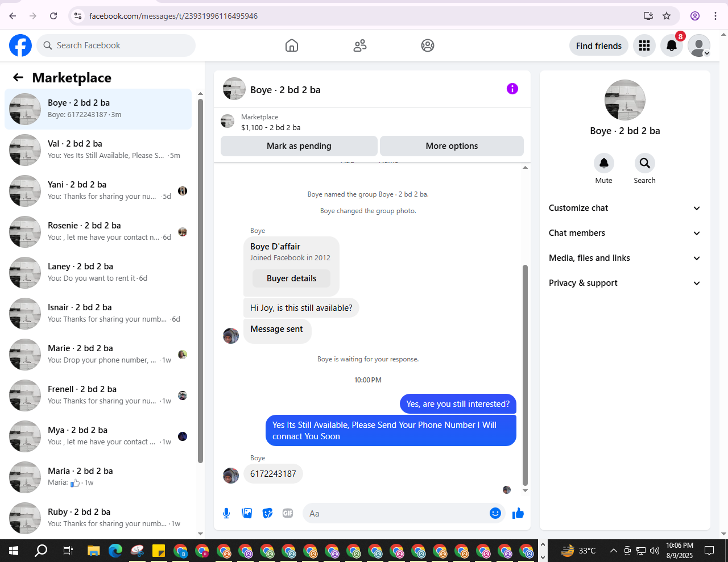728x562 pixels.
Task: Choose a GIF with the GIF icon
Action: (288, 514)
